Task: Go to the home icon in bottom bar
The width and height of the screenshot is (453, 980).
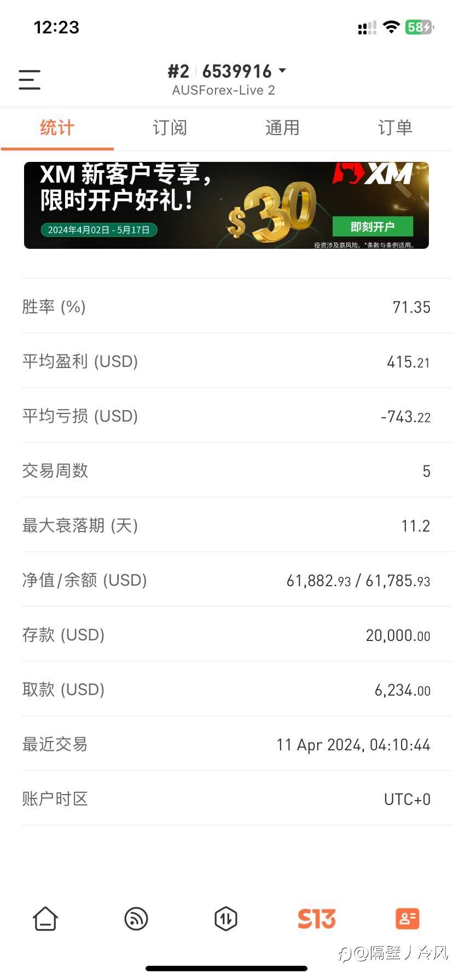Action: coord(45,919)
